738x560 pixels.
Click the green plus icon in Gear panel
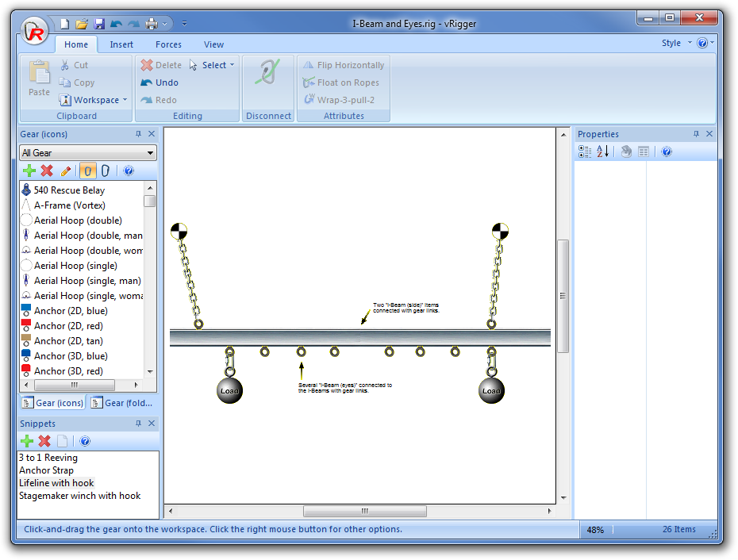tap(29, 171)
